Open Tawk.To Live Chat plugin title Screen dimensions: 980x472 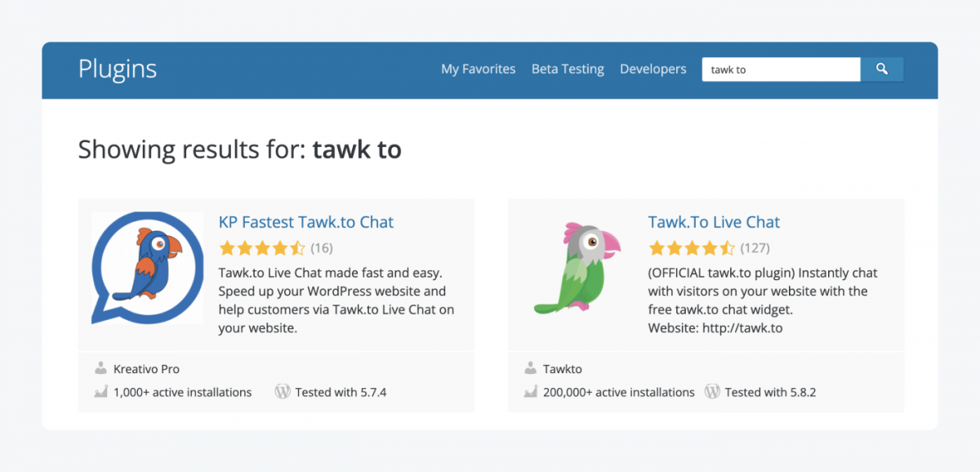[714, 222]
